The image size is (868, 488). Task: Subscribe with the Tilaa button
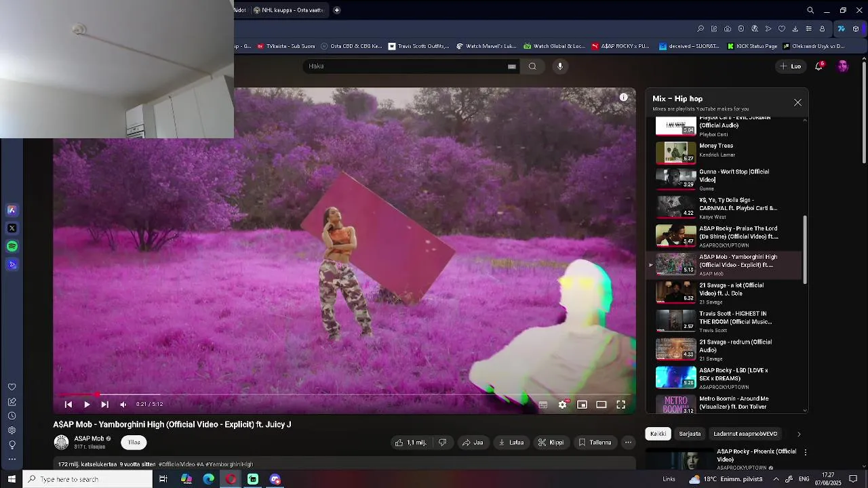pyautogui.click(x=134, y=443)
